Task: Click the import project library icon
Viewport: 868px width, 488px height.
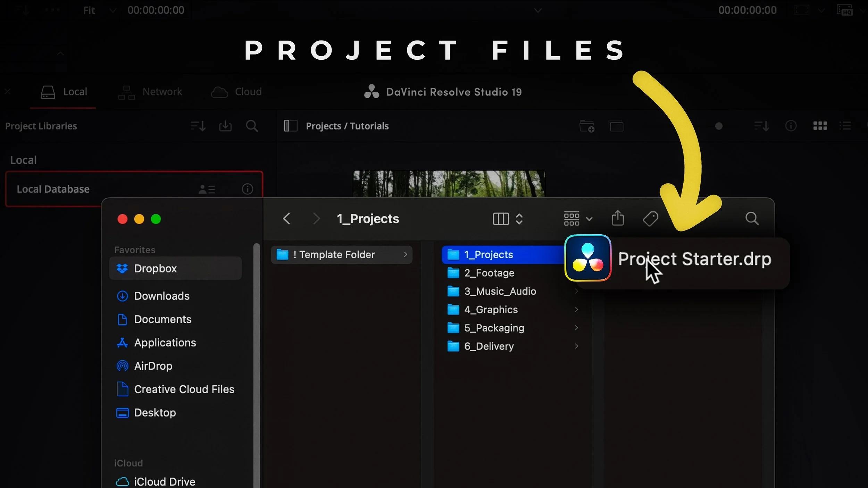Action: coord(225,126)
